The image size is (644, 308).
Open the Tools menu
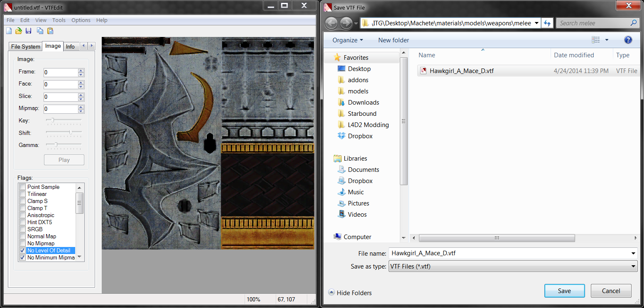(59, 20)
